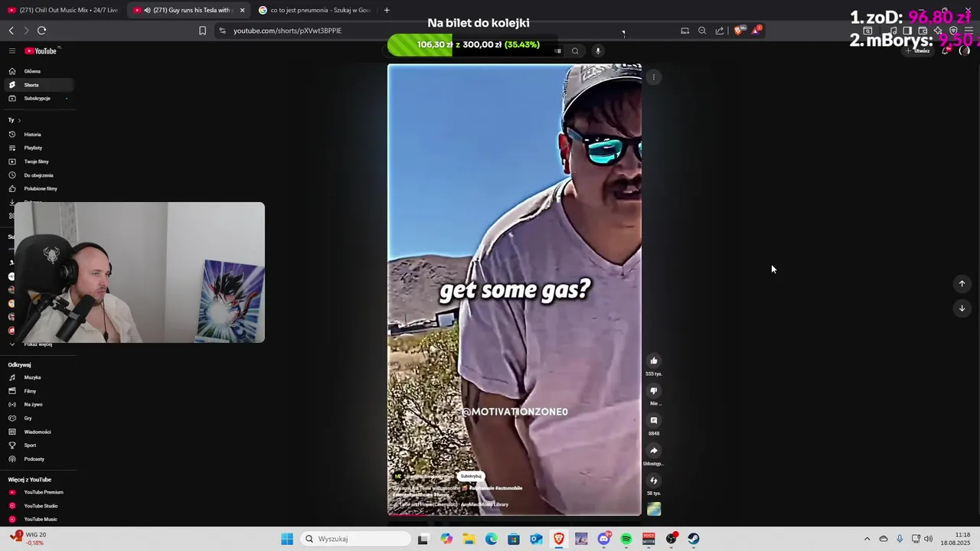This screenshot has height=551, width=980.
Task: Go back in browser history
Action: (11, 31)
